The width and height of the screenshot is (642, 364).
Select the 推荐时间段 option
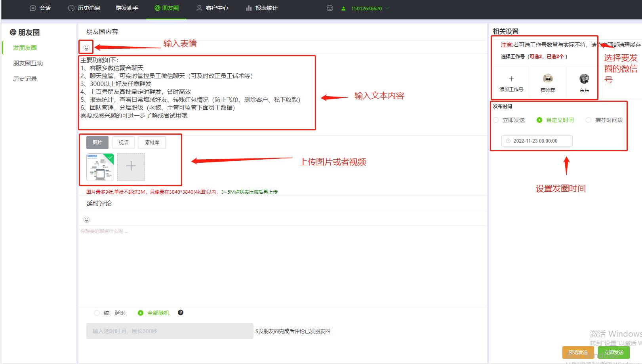(x=589, y=120)
